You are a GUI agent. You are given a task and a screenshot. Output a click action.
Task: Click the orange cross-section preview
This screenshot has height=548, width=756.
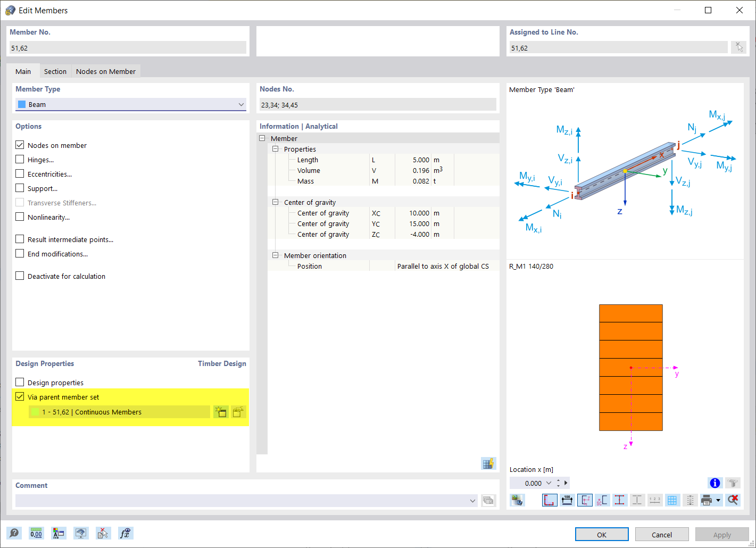[631, 368]
